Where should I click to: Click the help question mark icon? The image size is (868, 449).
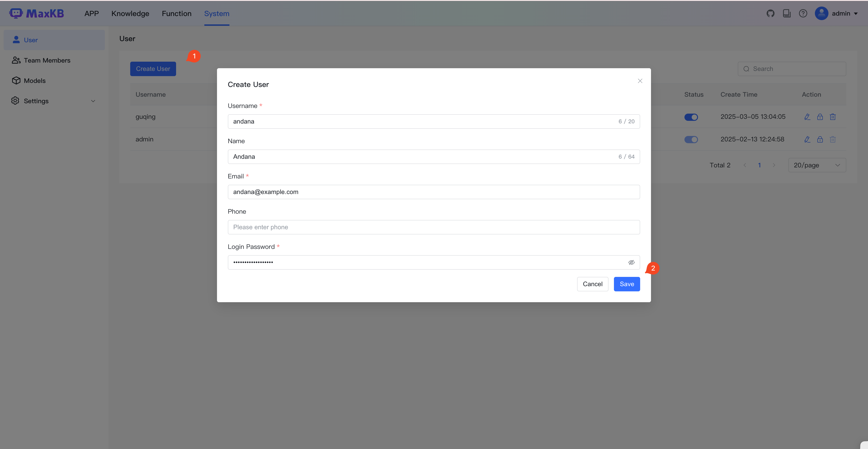[x=803, y=14]
